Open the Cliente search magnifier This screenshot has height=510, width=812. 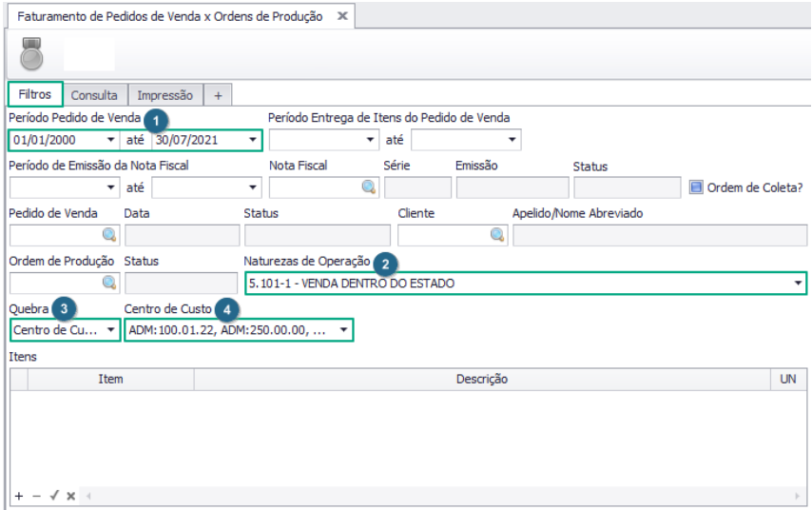[x=497, y=235]
